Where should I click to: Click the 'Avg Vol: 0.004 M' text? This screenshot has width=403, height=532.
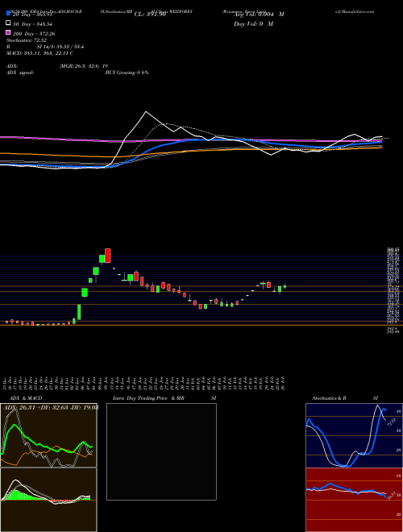[x=259, y=15]
